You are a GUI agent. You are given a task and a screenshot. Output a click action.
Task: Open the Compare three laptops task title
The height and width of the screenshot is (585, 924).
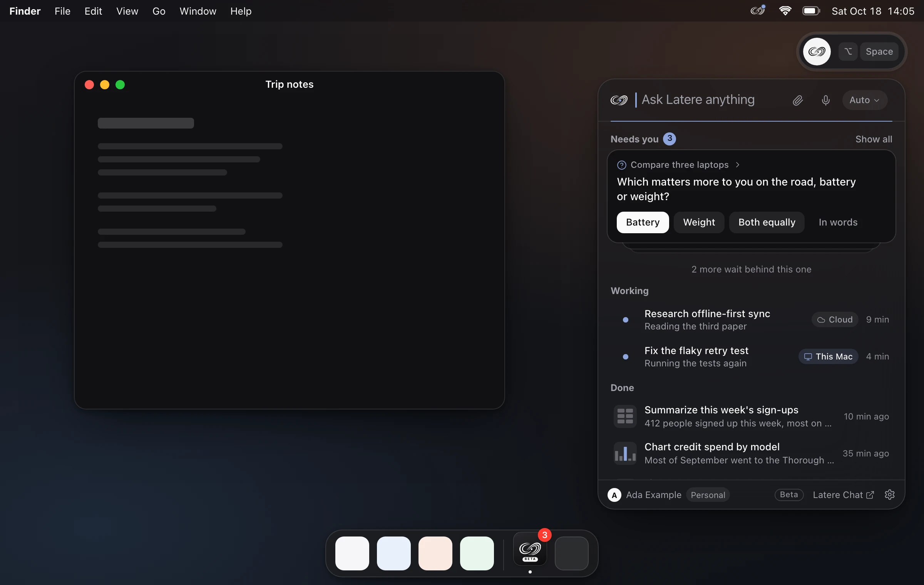[x=680, y=165]
